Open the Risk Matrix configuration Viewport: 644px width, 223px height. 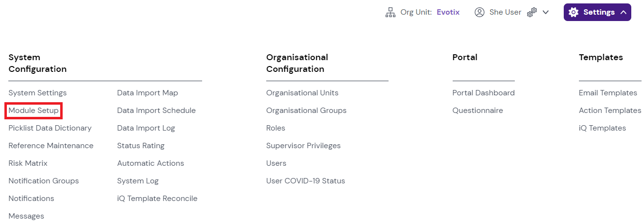click(28, 163)
